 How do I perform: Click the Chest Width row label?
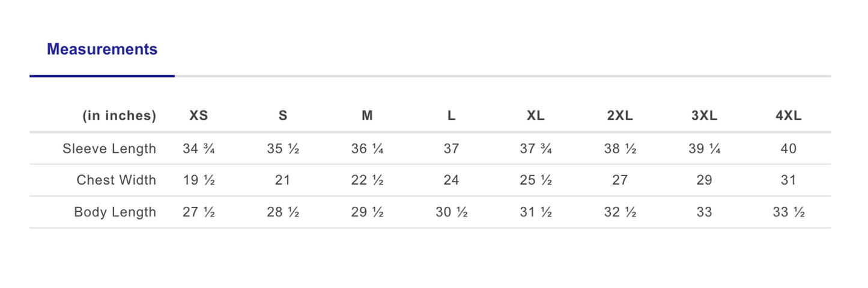[117, 180]
